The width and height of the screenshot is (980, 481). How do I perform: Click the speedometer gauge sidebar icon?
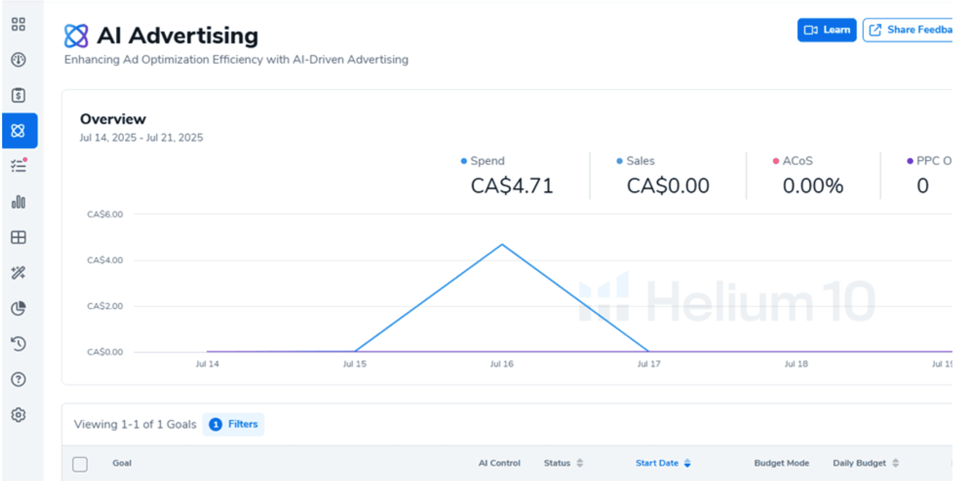point(19,60)
